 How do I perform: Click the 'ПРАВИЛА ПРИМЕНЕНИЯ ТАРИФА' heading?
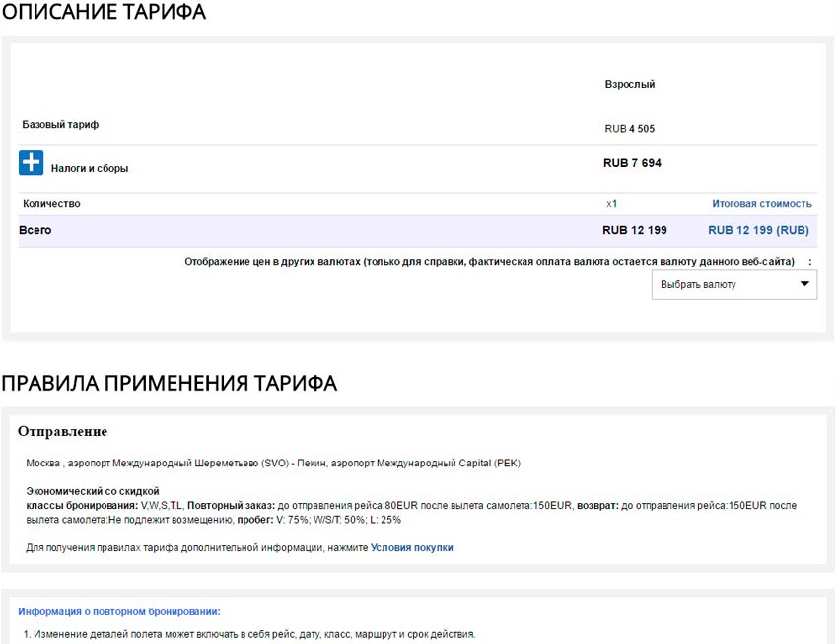169,383
